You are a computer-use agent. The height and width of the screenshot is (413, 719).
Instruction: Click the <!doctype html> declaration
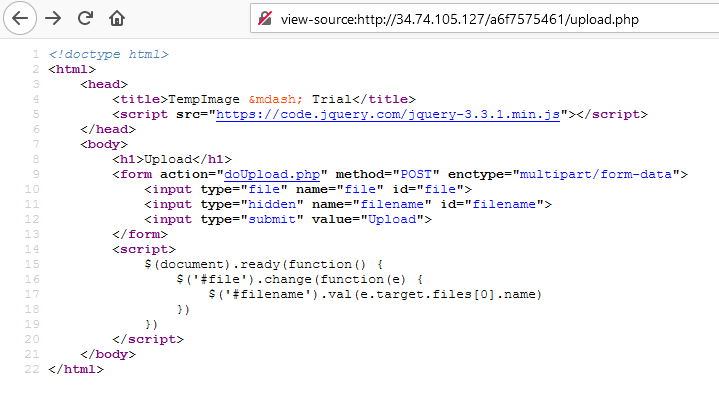109,54
